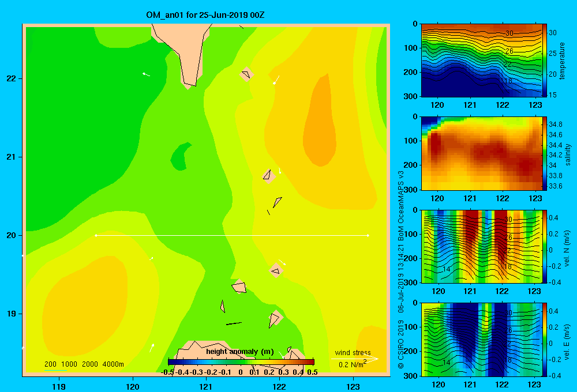
Task: Select the 'vel. E (m/s)' axis label
Action: (567, 341)
